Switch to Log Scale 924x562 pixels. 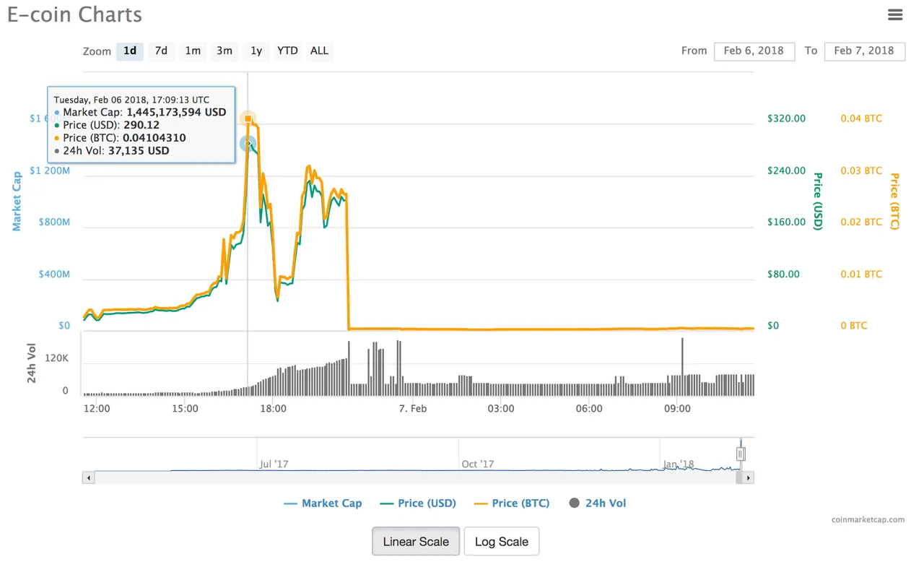502,541
